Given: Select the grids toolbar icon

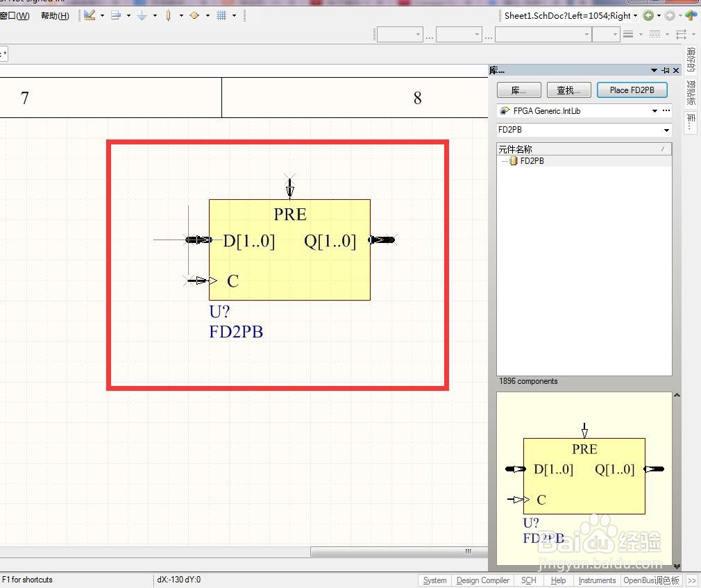Looking at the screenshot, I should (x=221, y=16).
